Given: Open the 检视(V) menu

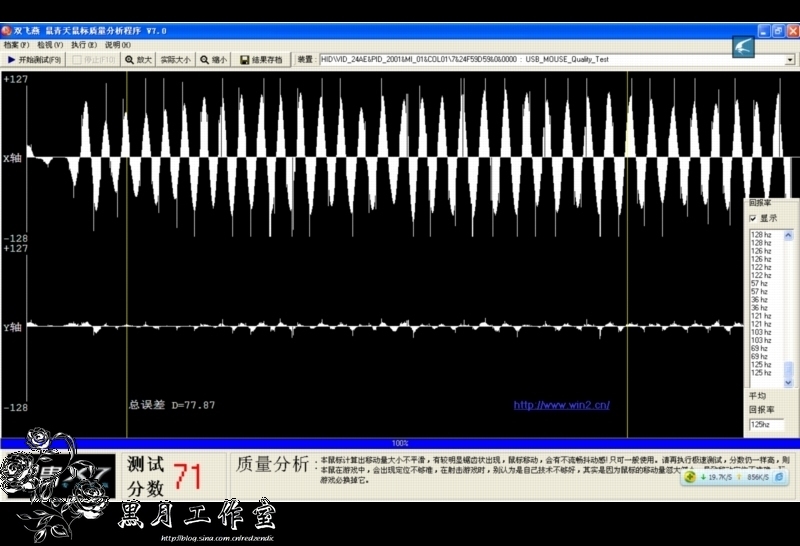Looking at the screenshot, I should (x=50, y=45).
